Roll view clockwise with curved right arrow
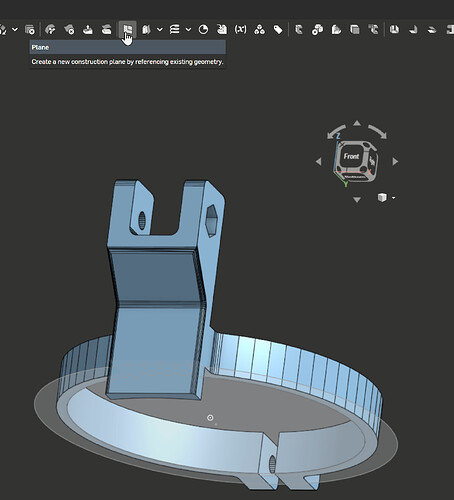454x500 pixels. tap(377, 131)
